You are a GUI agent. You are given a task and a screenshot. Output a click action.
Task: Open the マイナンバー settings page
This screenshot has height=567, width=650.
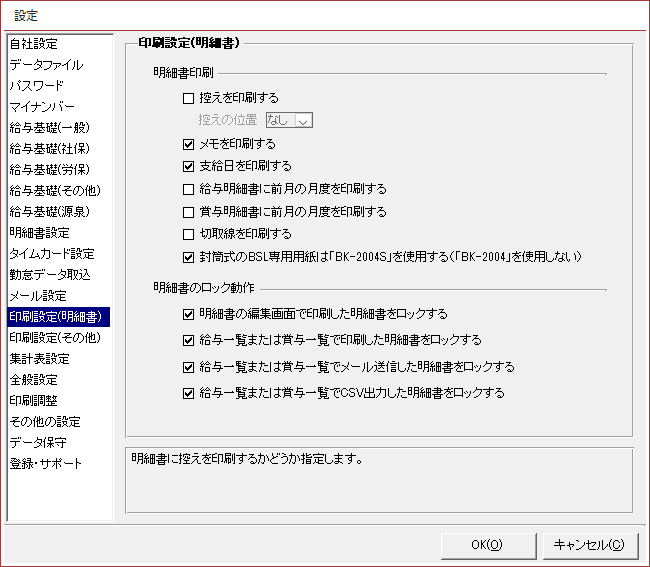[42, 107]
